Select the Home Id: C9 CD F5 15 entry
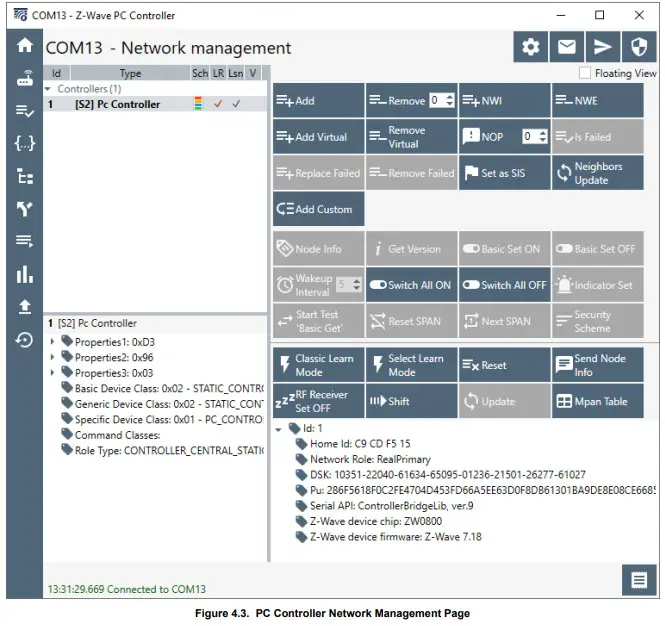 click(360, 444)
